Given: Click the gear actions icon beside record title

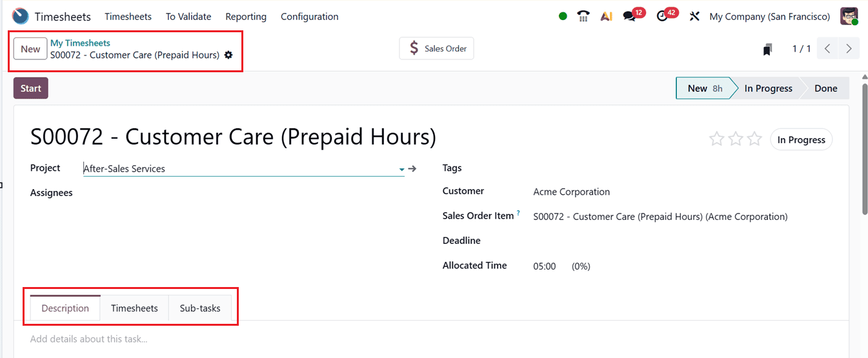Looking at the screenshot, I should point(228,55).
